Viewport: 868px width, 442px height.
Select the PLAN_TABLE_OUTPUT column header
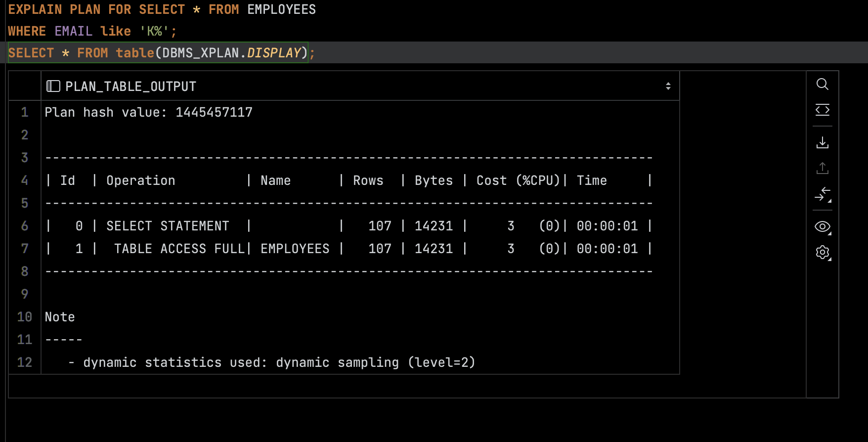tap(360, 87)
